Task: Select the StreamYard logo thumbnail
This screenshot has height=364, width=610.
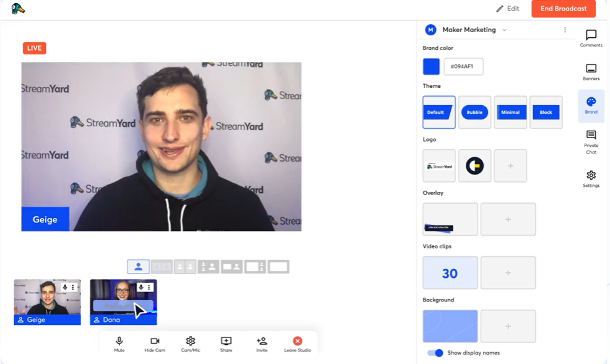Action: (439, 166)
